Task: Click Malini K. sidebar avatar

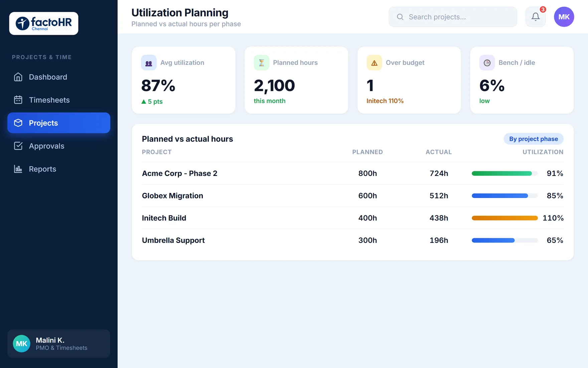Action: pyautogui.click(x=22, y=344)
